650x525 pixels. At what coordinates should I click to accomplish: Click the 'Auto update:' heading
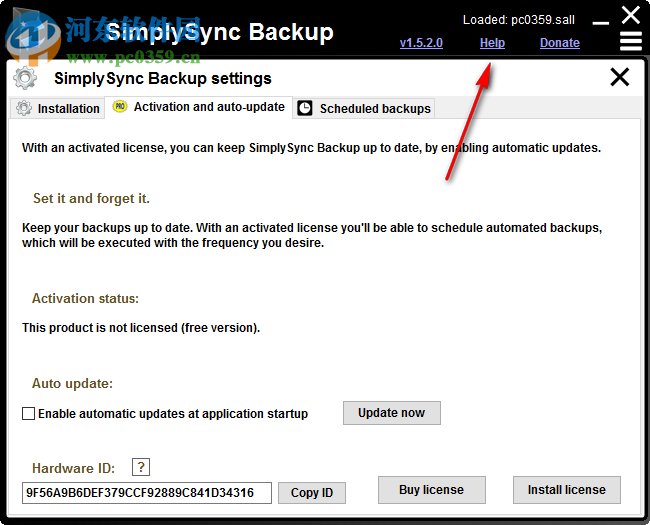[72, 383]
